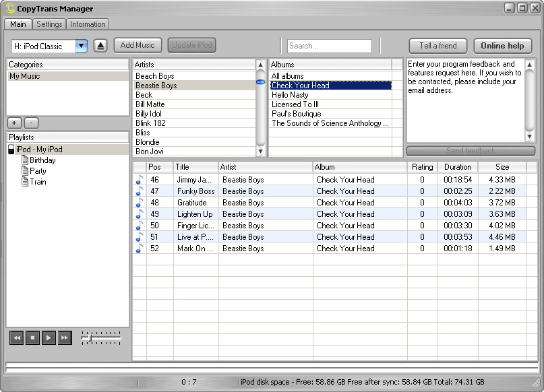
Task: Click the stop playback button
Action: click(32, 337)
